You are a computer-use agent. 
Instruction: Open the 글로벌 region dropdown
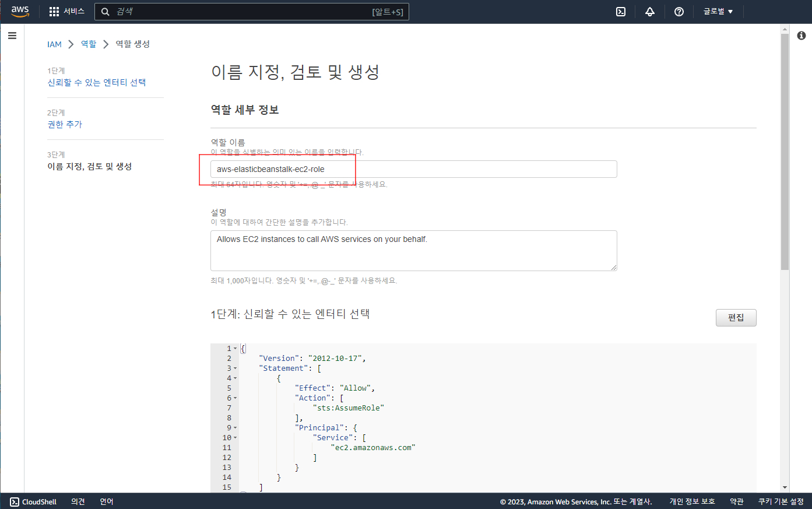pyautogui.click(x=718, y=12)
